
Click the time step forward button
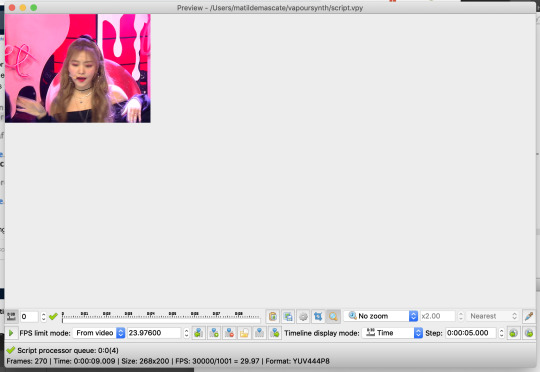pos(529,333)
